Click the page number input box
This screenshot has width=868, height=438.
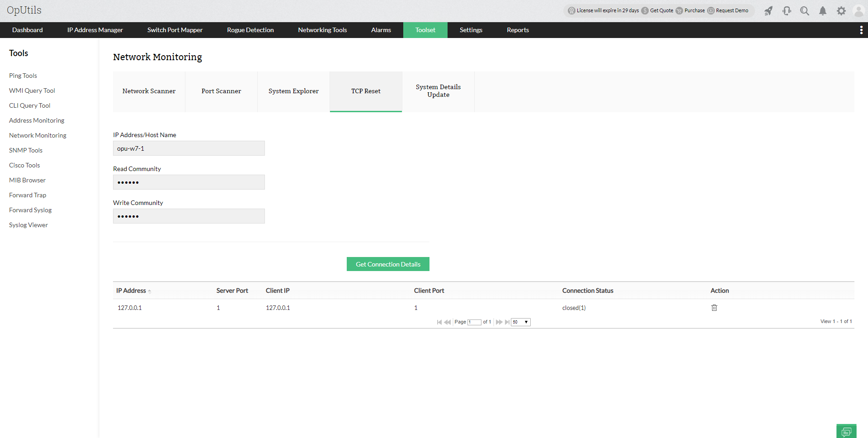(x=474, y=322)
